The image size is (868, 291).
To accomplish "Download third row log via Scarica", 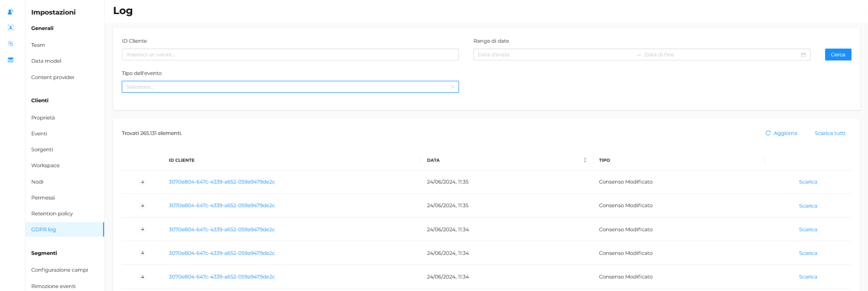I will [808, 230].
